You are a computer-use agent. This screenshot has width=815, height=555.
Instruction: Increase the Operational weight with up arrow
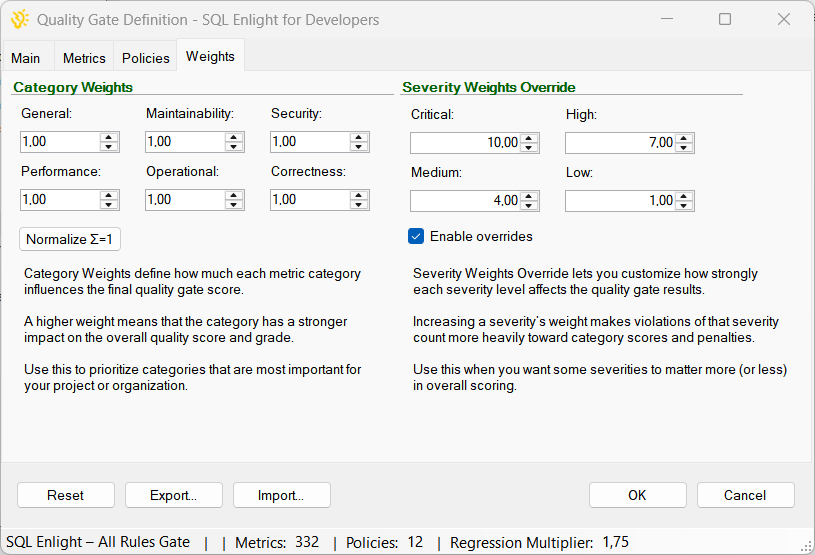(234, 195)
